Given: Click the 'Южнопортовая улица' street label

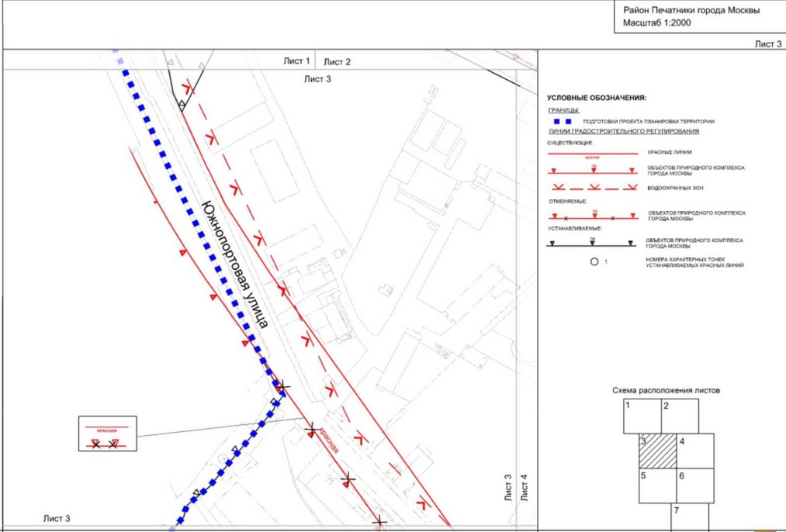Looking at the screenshot, I should coord(235,264).
